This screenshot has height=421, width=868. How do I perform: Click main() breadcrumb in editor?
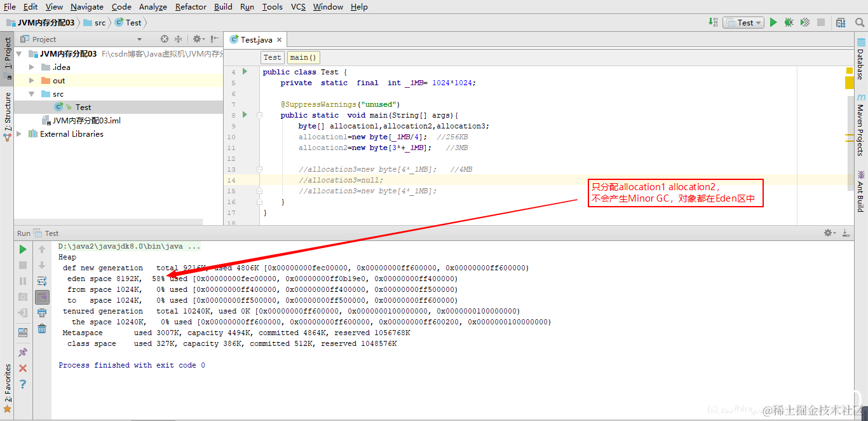(x=304, y=57)
